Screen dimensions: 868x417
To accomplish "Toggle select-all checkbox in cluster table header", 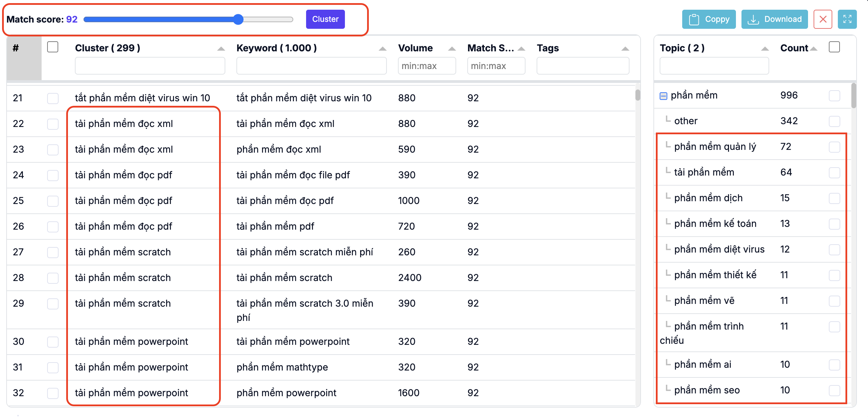I will point(53,47).
